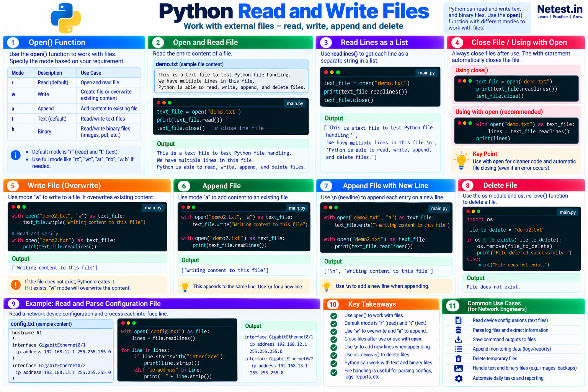
Task: Click the 'demo.txt (sample file content)' label
Action: point(189,64)
